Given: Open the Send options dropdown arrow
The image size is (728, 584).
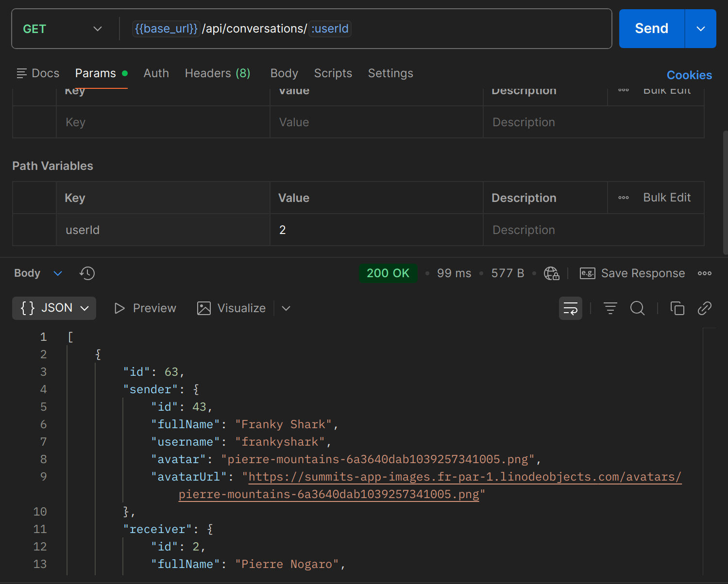Looking at the screenshot, I should click(701, 29).
